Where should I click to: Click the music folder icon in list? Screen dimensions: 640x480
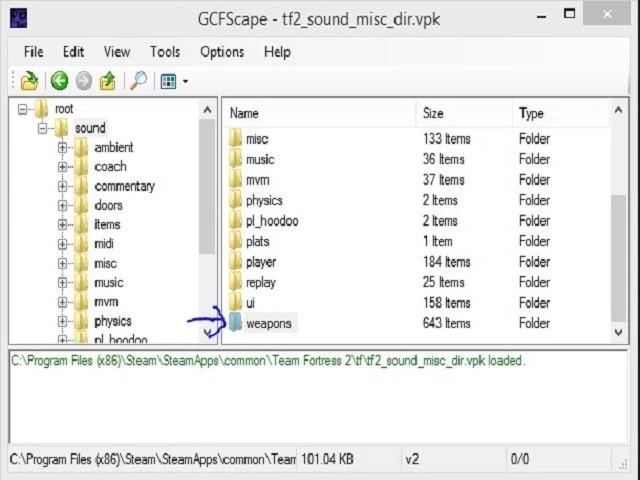(235, 159)
